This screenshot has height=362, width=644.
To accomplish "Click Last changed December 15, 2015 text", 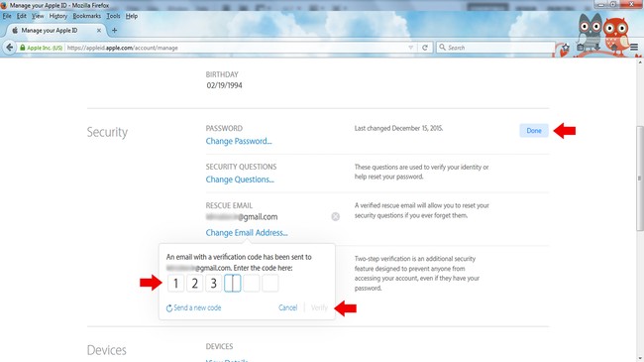I will click(x=398, y=128).
